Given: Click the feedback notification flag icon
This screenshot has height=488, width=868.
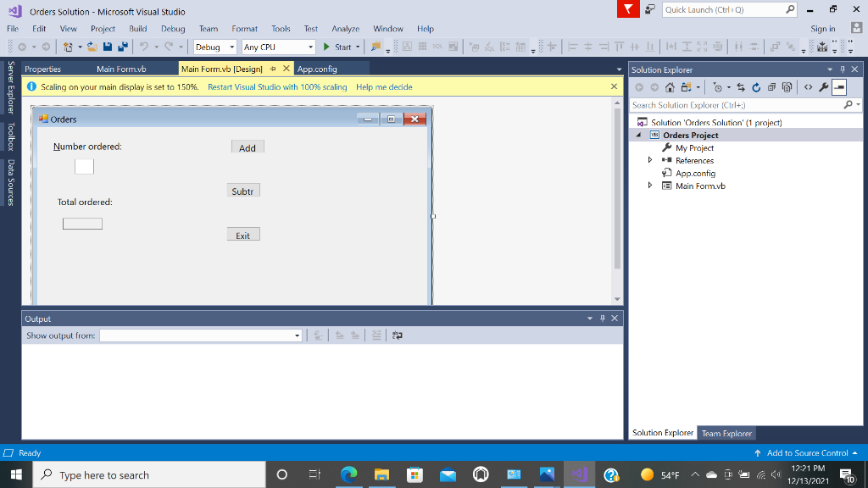Looking at the screenshot, I should tap(628, 9).
